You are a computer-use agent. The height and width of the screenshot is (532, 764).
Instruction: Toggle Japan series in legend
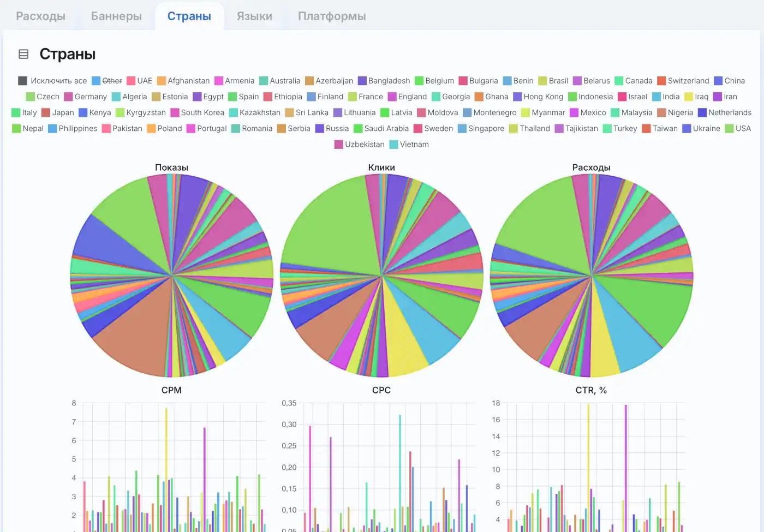(58, 112)
